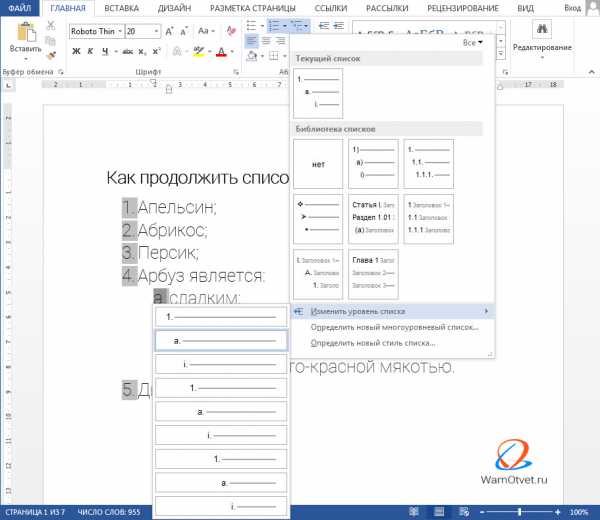Click the increase indent icon
The image size is (600, 520).
click(x=338, y=26)
